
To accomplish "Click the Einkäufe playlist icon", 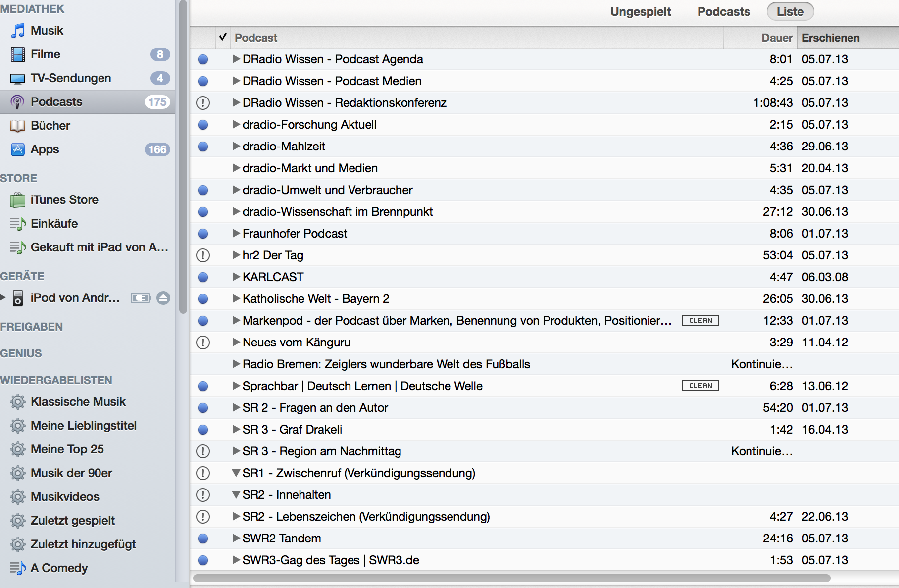I will 18,224.
